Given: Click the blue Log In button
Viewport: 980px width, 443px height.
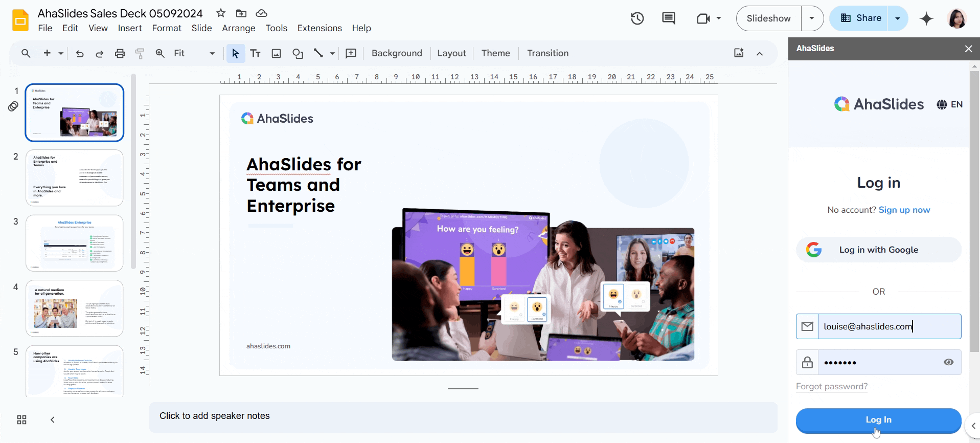Looking at the screenshot, I should pos(879,420).
